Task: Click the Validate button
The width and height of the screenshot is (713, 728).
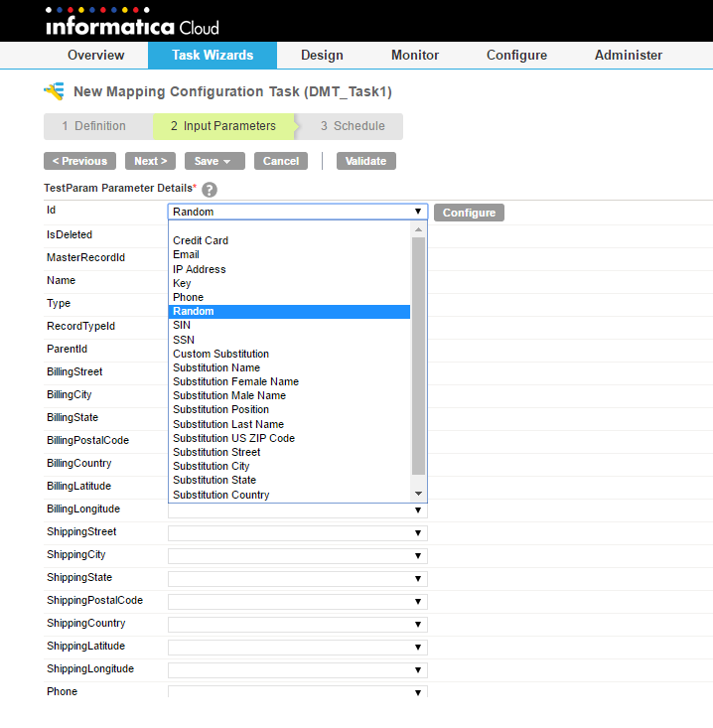Action: (x=365, y=161)
